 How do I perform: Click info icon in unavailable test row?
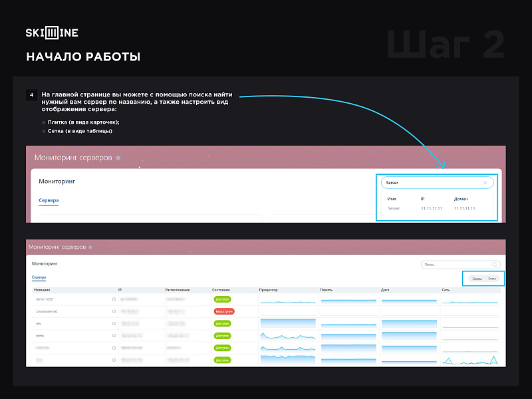tap(114, 311)
